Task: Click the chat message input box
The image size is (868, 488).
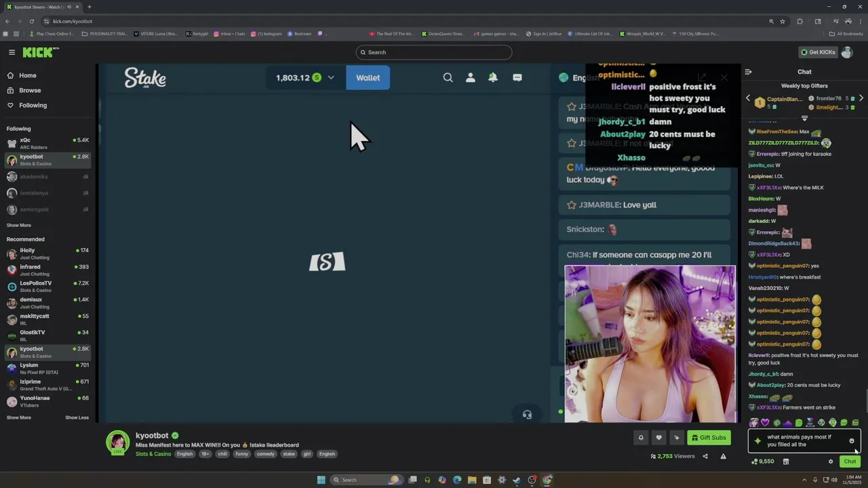Action: [x=804, y=441]
